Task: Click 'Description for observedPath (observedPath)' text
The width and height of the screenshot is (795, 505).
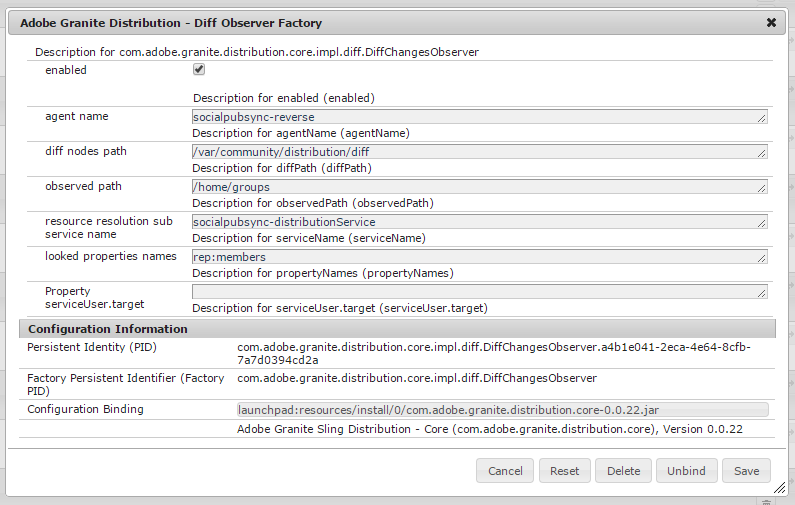Action: point(313,203)
